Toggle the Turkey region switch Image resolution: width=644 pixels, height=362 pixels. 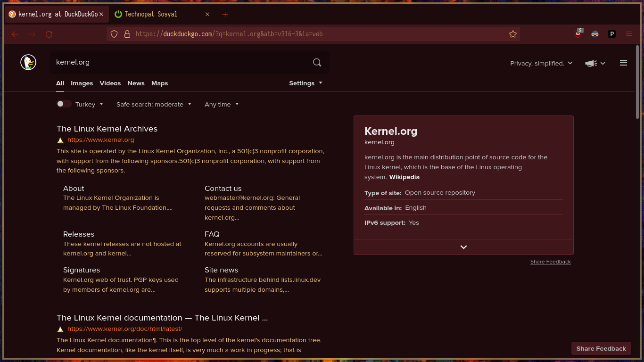pyautogui.click(x=64, y=104)
